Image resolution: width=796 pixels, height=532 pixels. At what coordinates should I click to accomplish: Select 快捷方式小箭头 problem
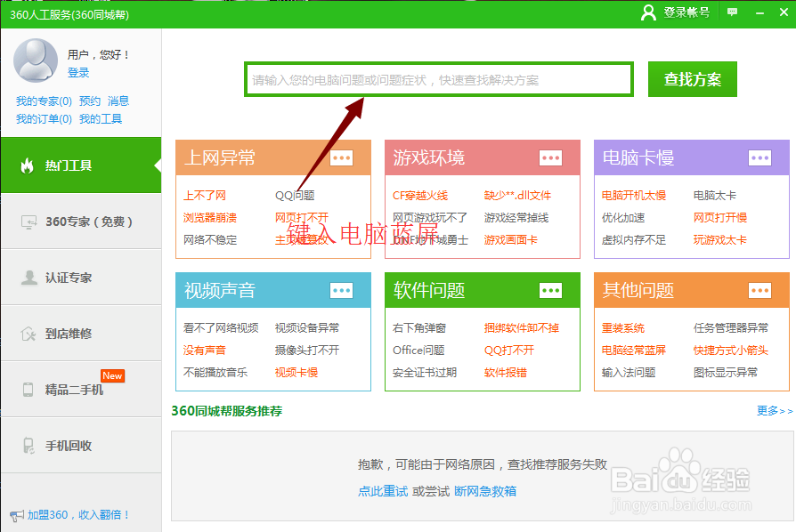click(731, 350)
